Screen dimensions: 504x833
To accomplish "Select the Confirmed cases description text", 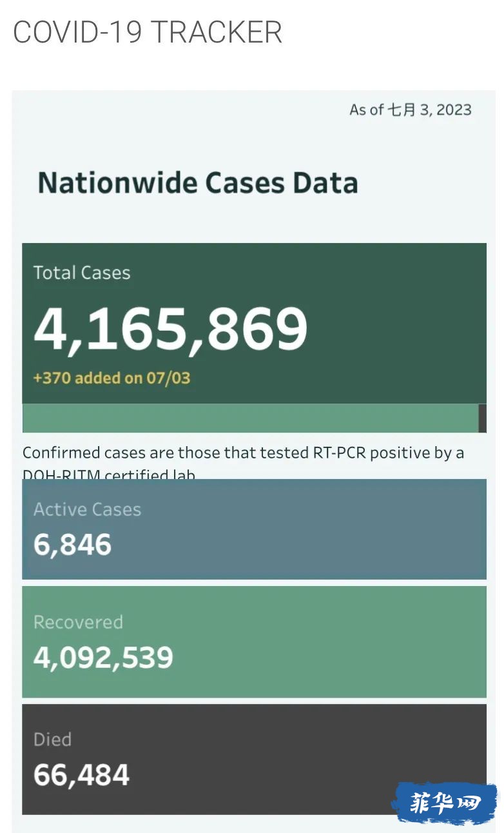I will 243,462.
